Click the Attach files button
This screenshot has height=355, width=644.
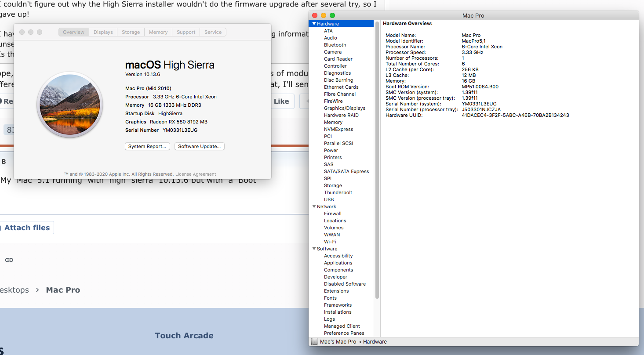point(27,228)
